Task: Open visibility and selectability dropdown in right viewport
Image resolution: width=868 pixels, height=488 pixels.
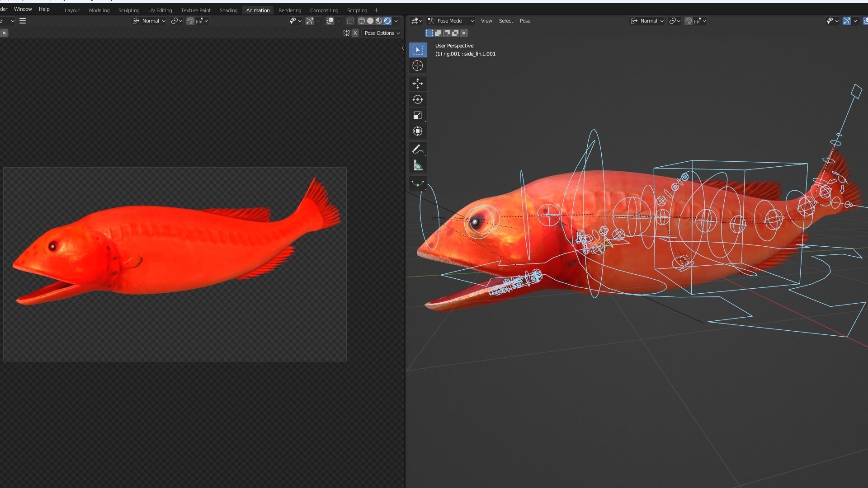Action: coord(832,21)
